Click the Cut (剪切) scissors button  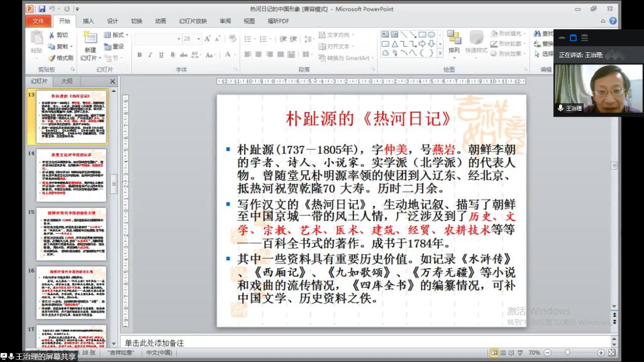click(57, 35)
